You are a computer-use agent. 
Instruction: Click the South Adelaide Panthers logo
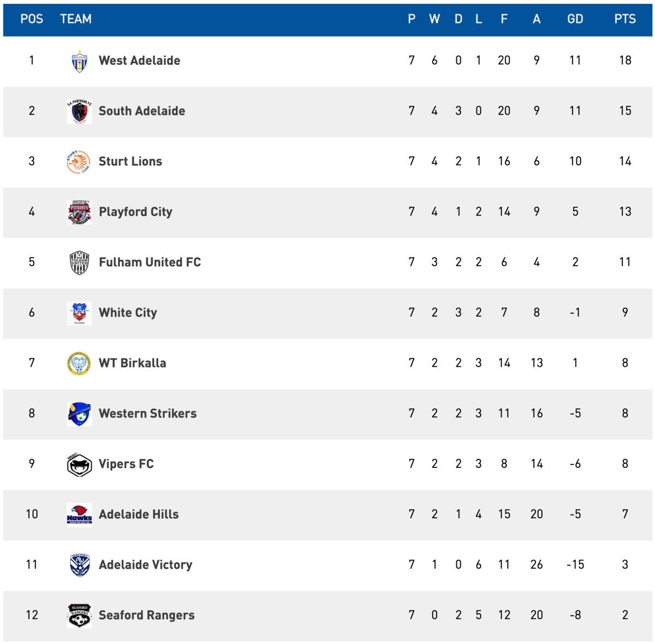pyautogui.click(x=80, y=111)
